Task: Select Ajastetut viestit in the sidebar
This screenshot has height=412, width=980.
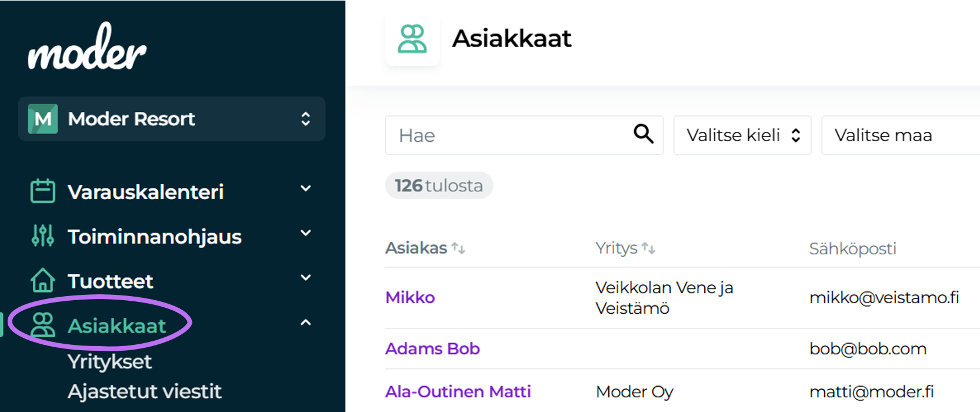Action: tap(144, 391)
